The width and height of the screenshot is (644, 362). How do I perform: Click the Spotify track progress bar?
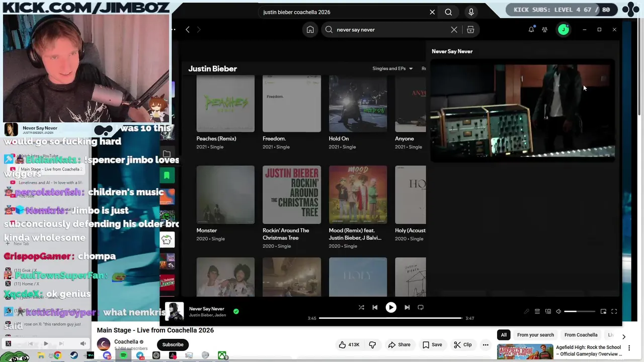(x=390, y=318)
